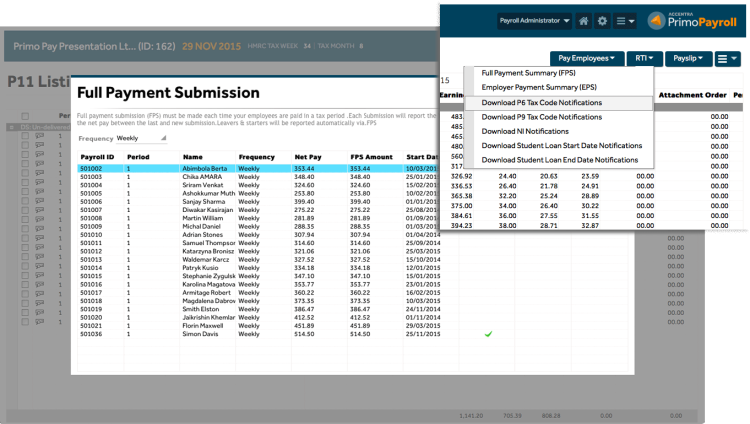Click the HMRC TAX WEEK label
Image resolution: width=750 pixels, height=424 pixels.
(273, 46)
